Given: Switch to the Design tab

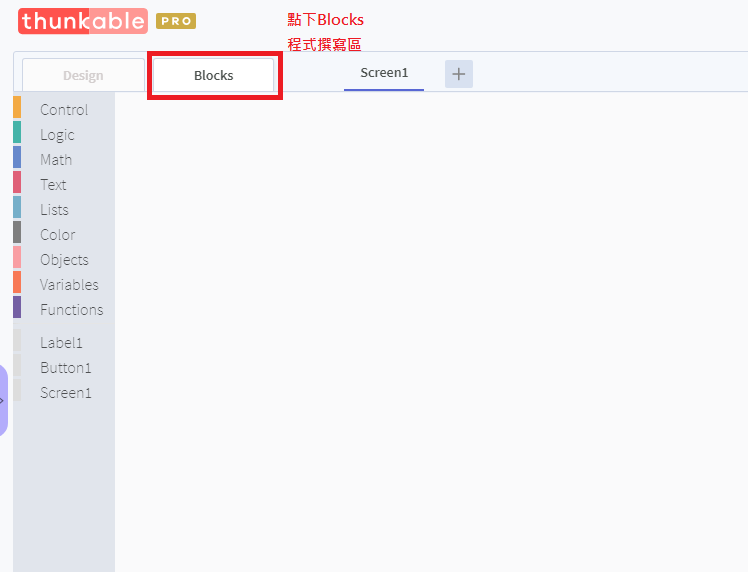Looking at the screenshot, I should (83, 75).
